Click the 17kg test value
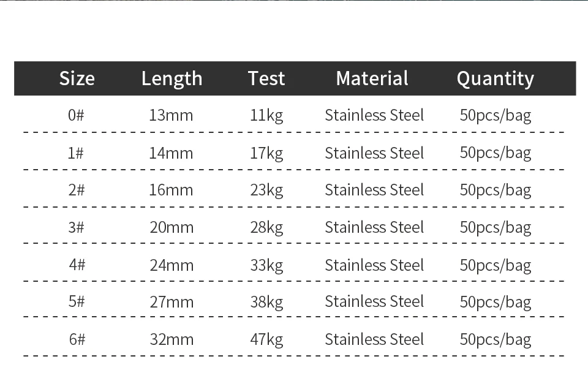 pos(266,153)
